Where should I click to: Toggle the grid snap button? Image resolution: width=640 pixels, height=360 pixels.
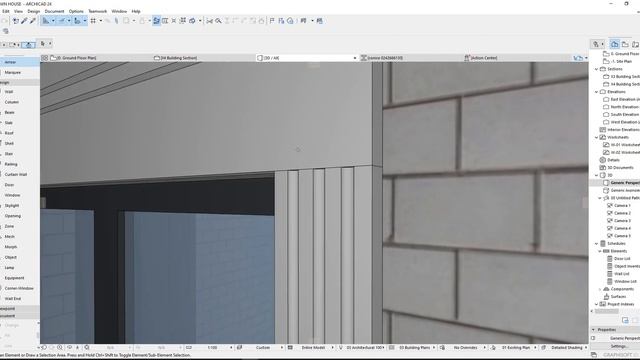point(93,21)
